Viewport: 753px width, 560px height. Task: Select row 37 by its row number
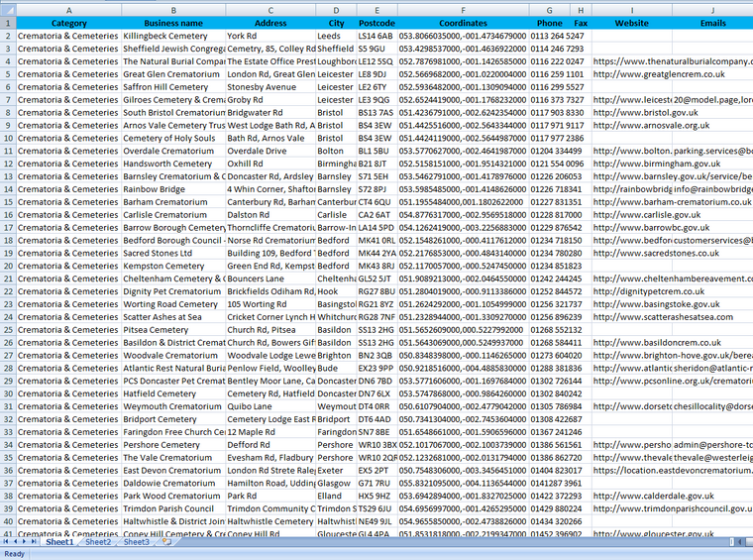point(8,483)
